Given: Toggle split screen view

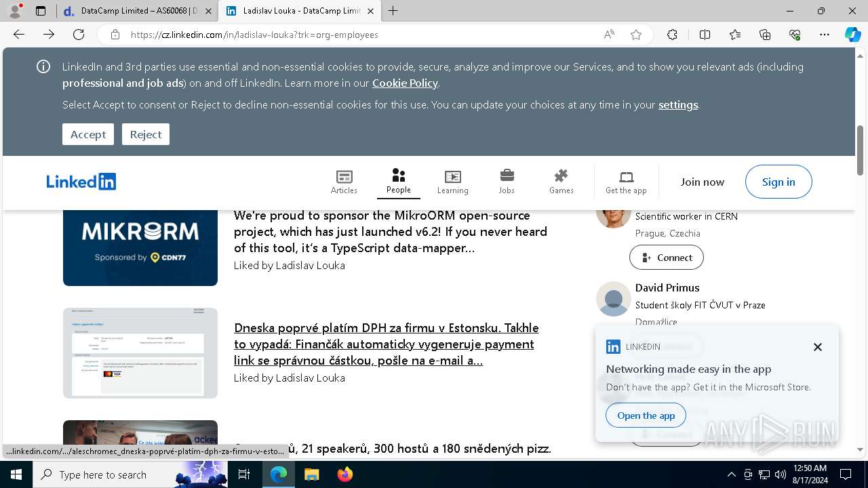Looking at the screenshot, I should click(x=705, y=35).
